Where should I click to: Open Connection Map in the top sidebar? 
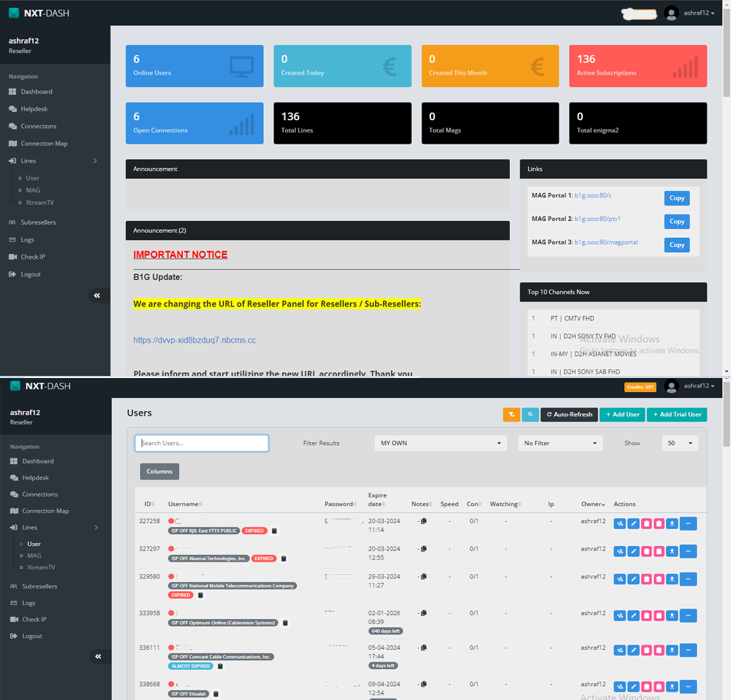pos(43,144)
